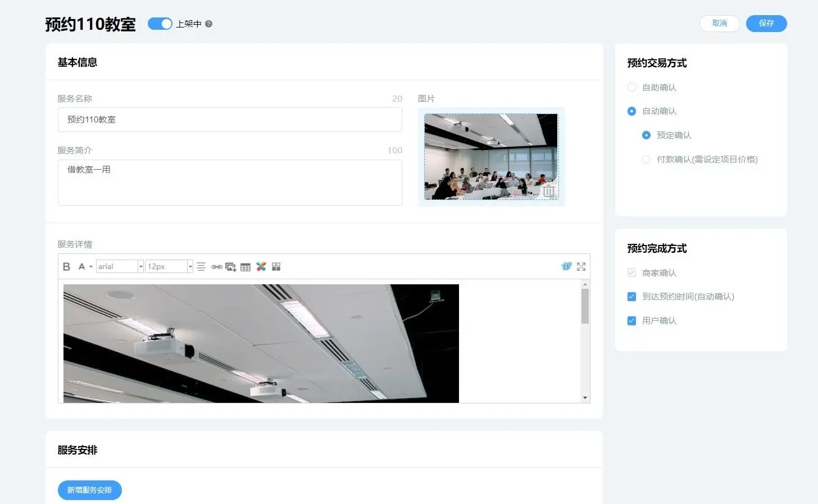Screen dimensions: 818x504
Task: Click the insert link icon
Action: tap(216, 267)
